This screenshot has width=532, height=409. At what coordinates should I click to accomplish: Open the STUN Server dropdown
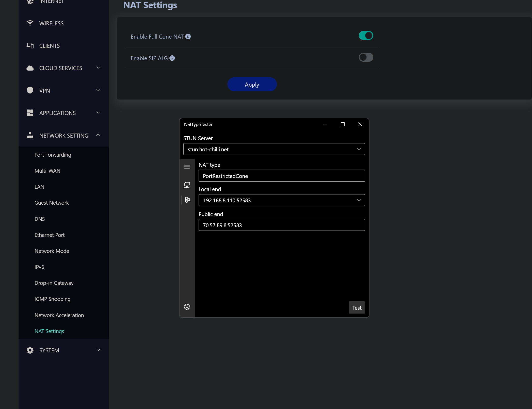pos(274,149)
